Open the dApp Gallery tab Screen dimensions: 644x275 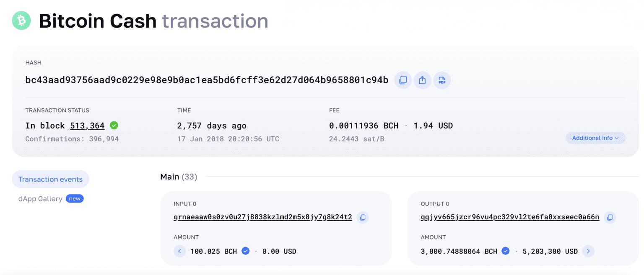pos(40,199)
